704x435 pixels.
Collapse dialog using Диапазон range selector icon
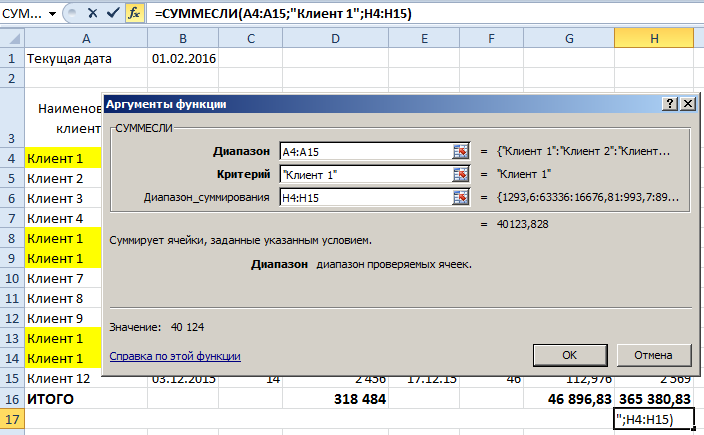(x=460, y=151)
